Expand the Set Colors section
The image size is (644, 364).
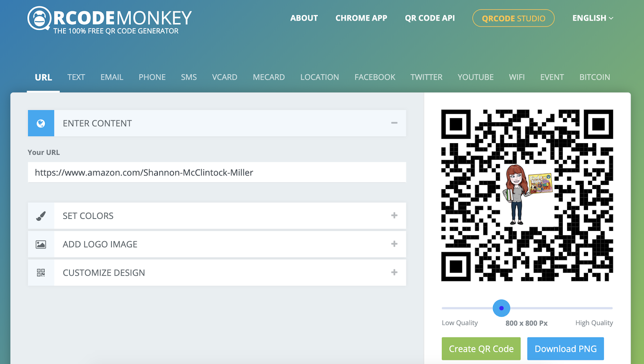394,216
